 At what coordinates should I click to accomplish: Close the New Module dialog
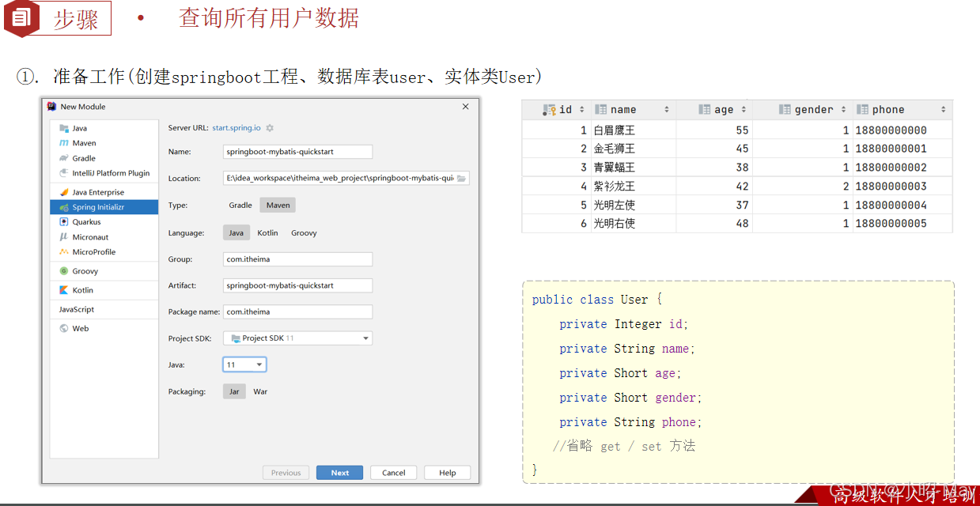(x=467, y=106)
